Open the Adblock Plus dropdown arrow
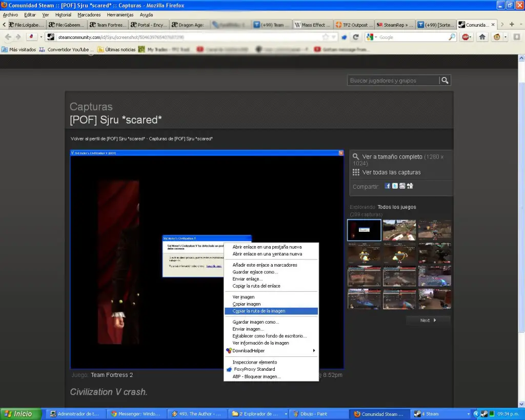 [x=471, y=37]
